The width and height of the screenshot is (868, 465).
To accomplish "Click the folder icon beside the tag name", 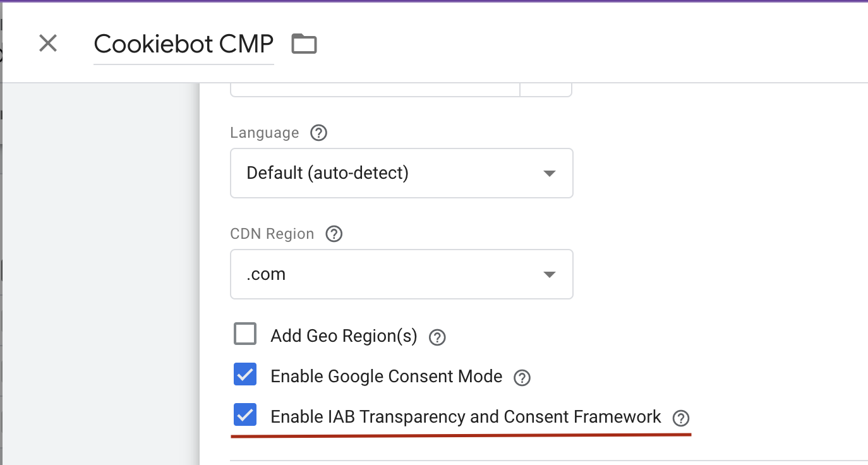I will point(304,44).
